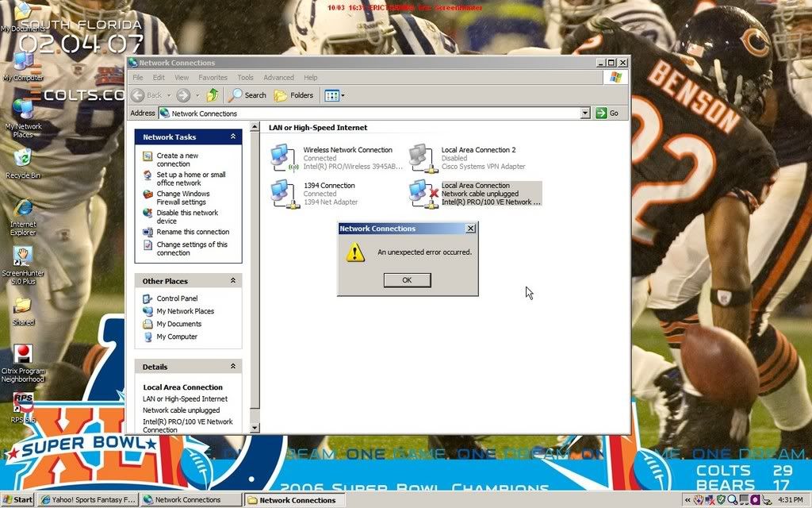Click the Up folder toolbar icon
This screenshot has height=508, width=812.
tap(213, 95)
